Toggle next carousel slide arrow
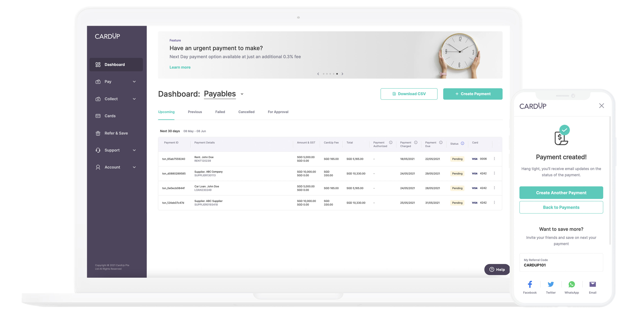Image resolution: width=644 pixels, height=322 pixels. pyautogui.click(x=343, y=74)
